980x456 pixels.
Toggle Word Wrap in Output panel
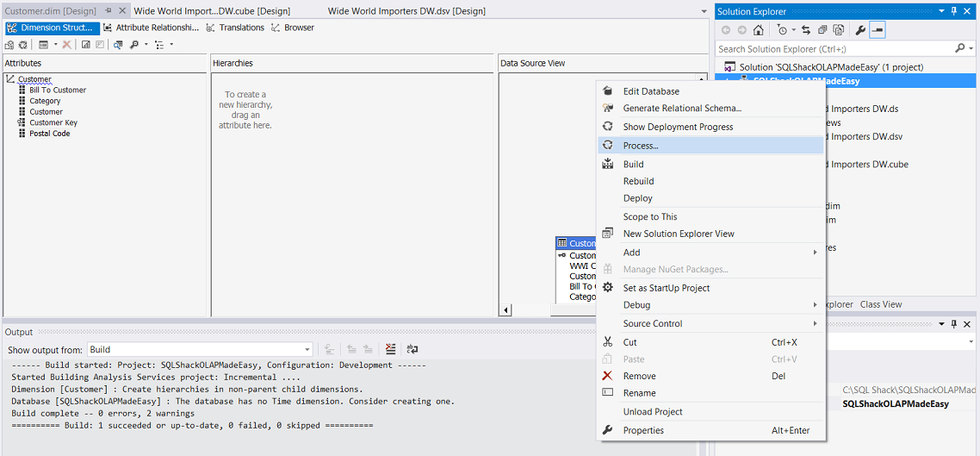pyautogui.click(x=412, y=349)
